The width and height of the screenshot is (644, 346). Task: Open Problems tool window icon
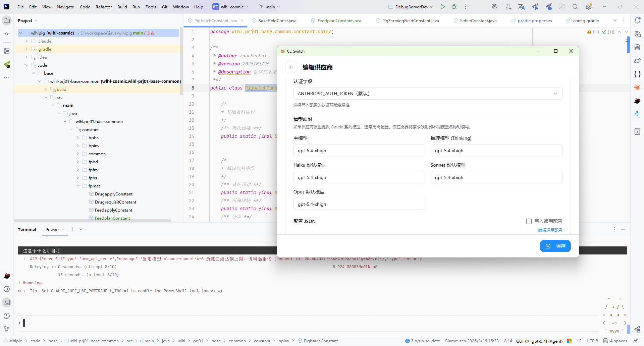7,316
